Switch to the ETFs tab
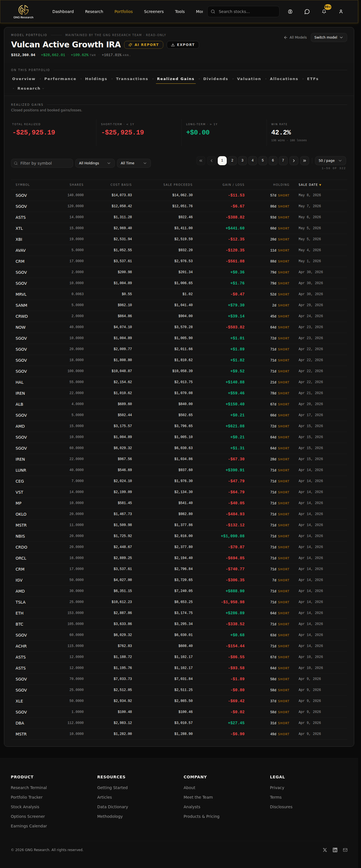This screenshot has height=868, width=361. tap(313, 79)
